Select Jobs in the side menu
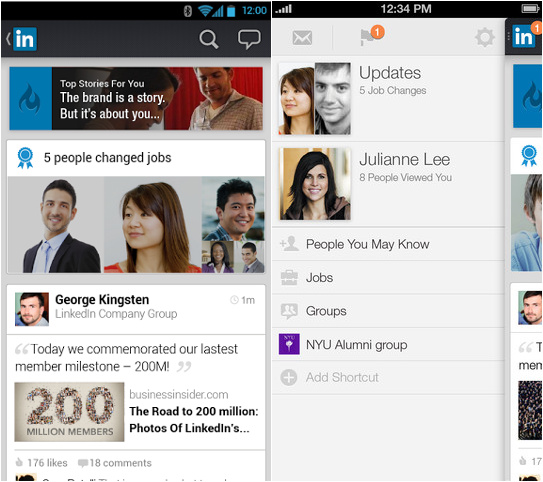The image size is (543, 482). pos(388,278)
